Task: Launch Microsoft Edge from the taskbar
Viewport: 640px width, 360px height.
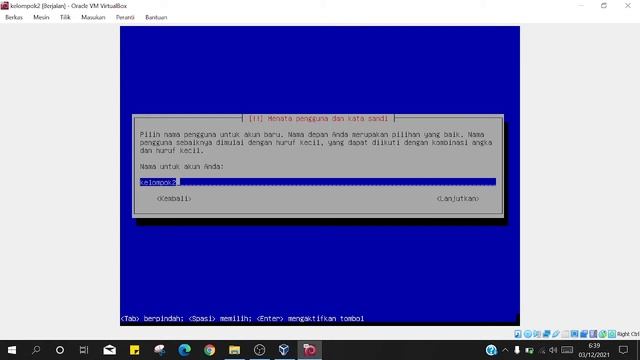Action: click(x=184, y=350)
